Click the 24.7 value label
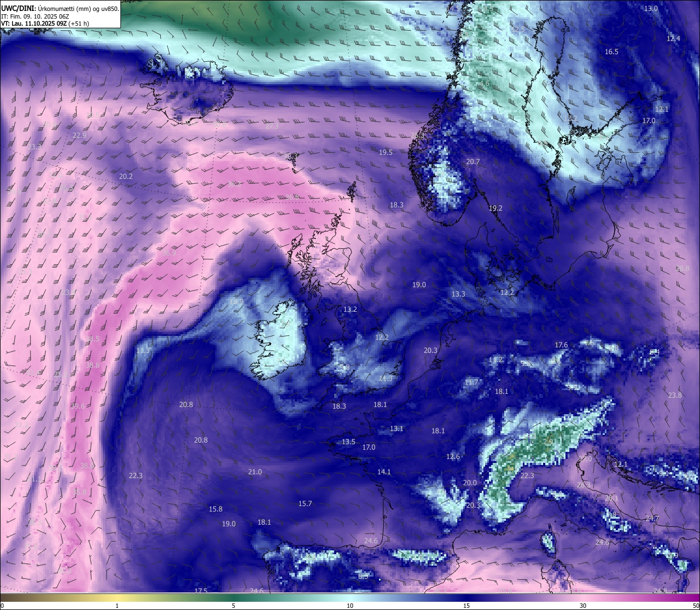 click(652, 518)
